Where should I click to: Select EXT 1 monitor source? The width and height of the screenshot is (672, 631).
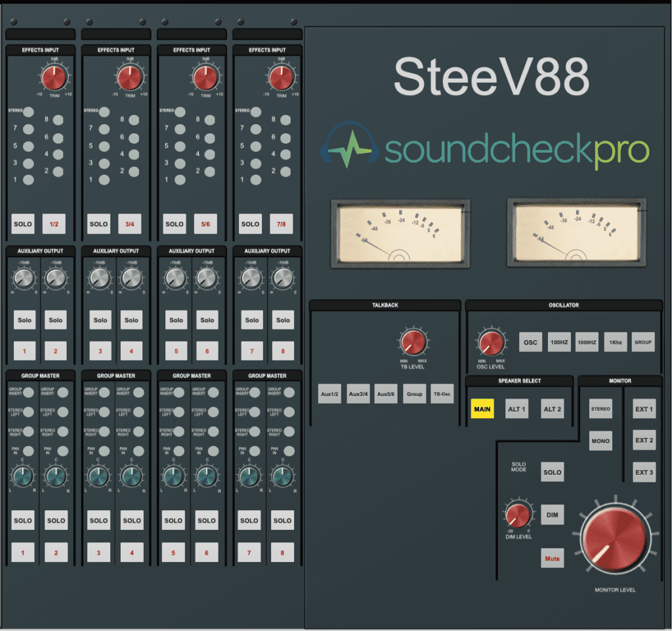pos(644,409)
